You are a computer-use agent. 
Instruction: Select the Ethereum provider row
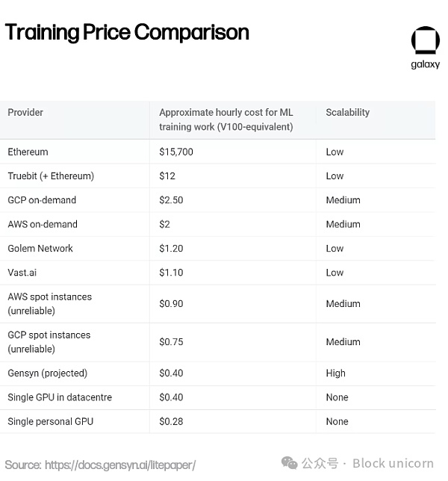(28, 152)
